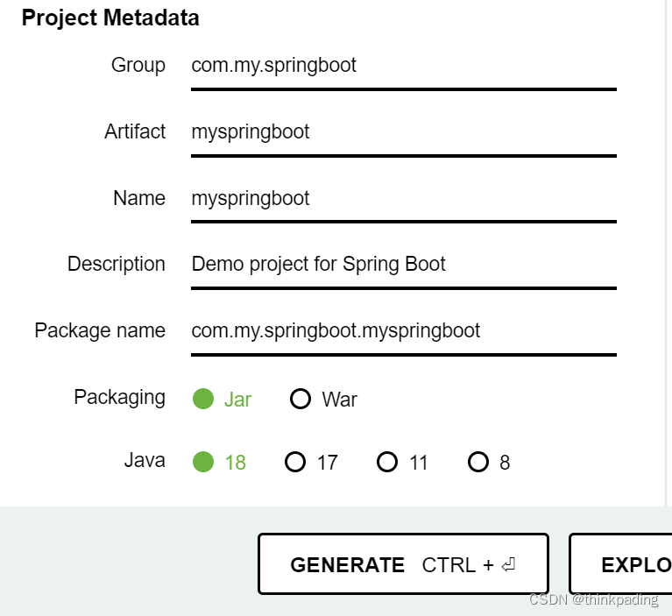Click the Project Metadata heading
Image resolution: width=672 pixels, height=616 pixels.
[x=110, y=18]
